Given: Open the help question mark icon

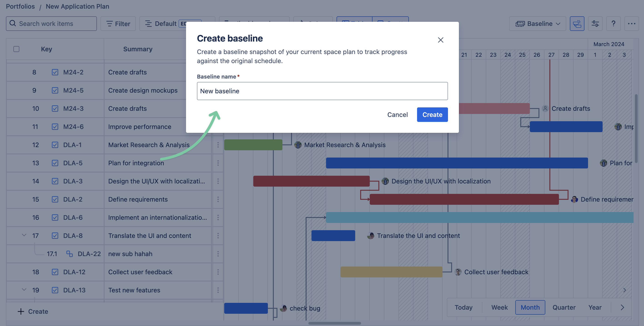Looking at the screenshot, I should 613,24.
